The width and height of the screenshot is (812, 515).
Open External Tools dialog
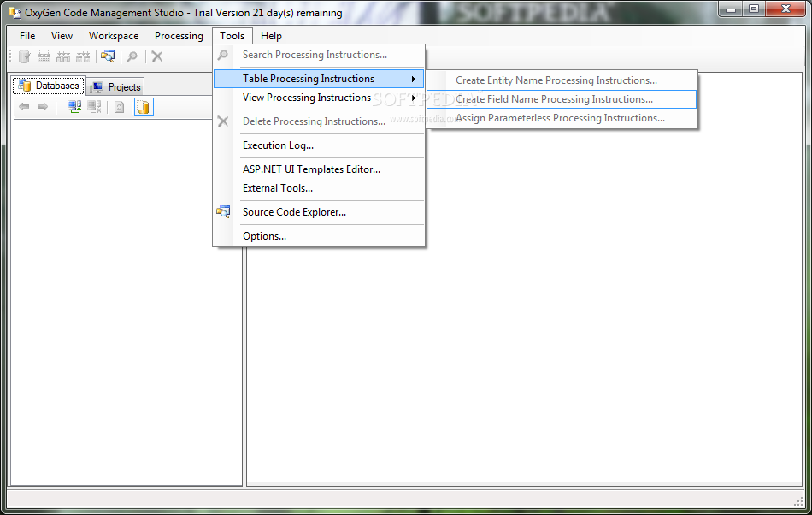point(319,188)
